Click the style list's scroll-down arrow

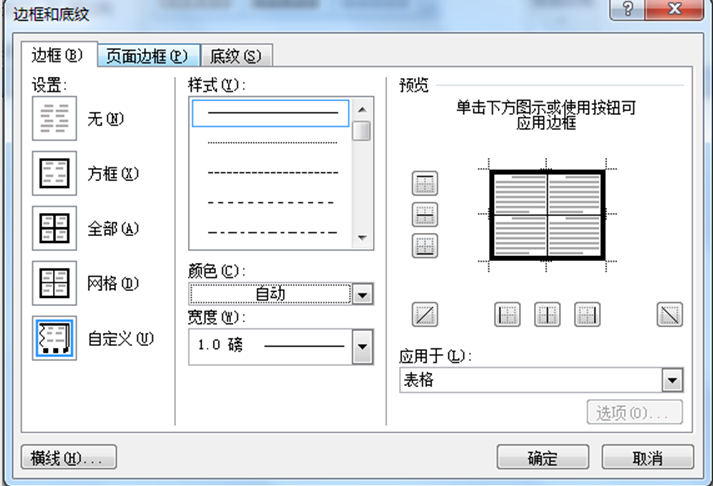[362, 239]
